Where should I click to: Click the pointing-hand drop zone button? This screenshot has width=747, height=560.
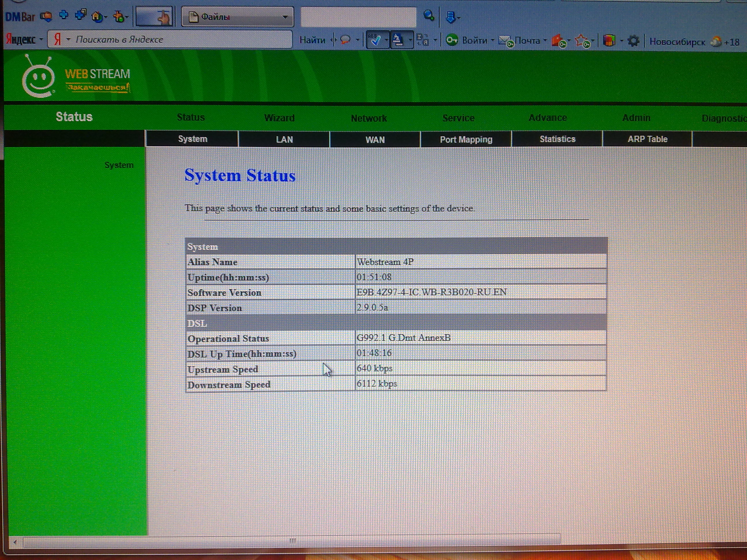tap(155, 16)
